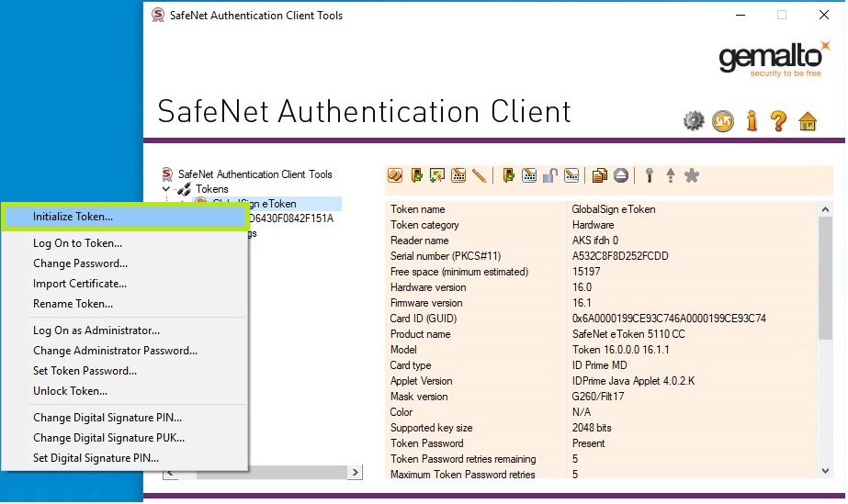The image size is (848, 504).
Task: Select Change Password in context menu
Action: 125,263
